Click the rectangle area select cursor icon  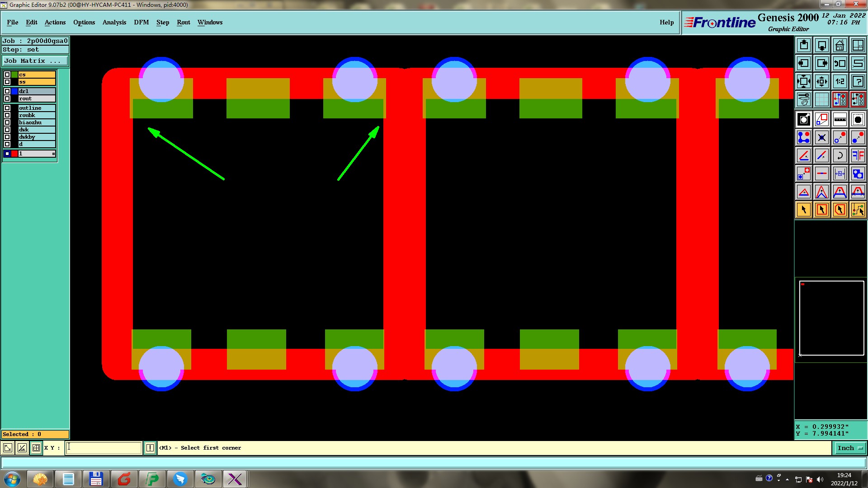(821, 210)
